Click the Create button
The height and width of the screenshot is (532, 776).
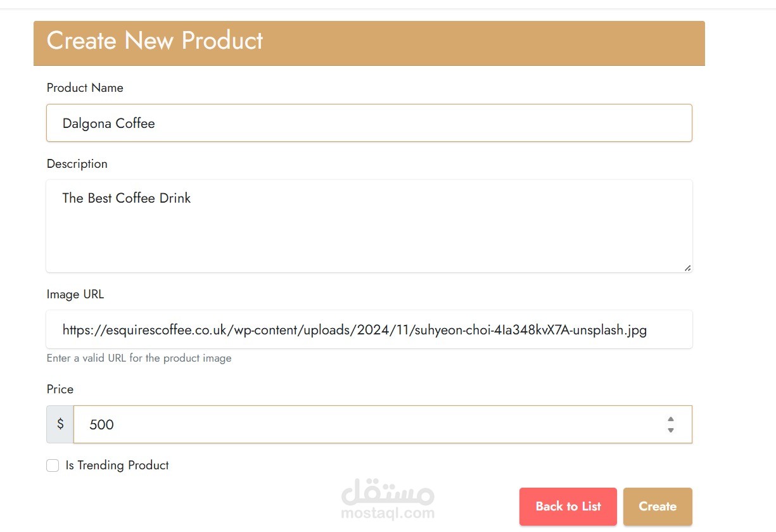click(658, 506)
